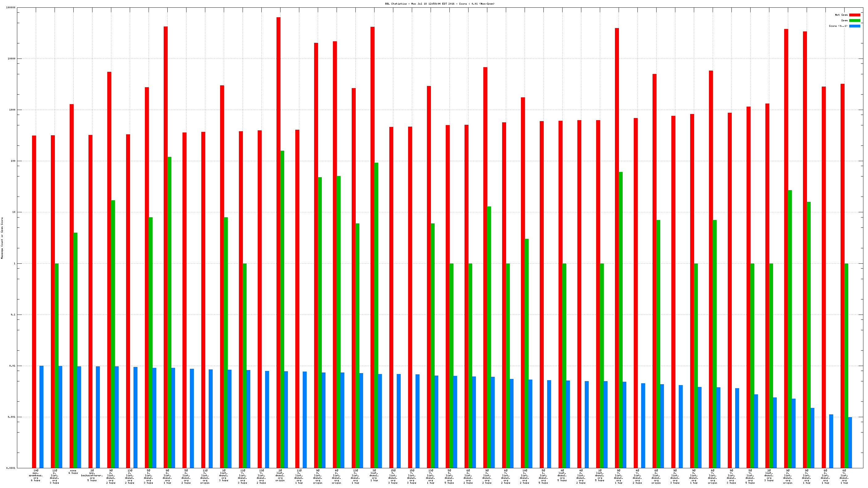Select the 'Not Spam' legend label text
868x488 pixels.
coord(841,15)
